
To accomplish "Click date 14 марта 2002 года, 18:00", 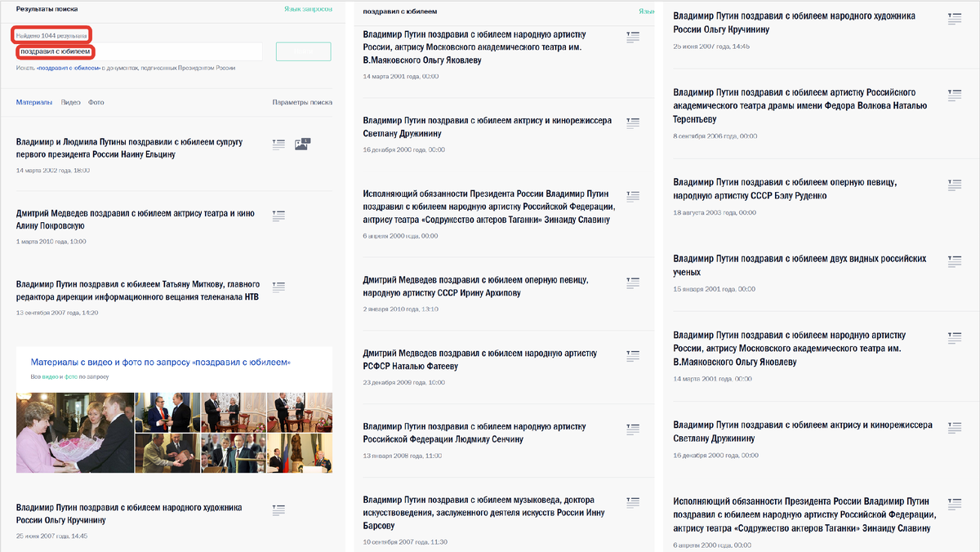I will coord(53,171).
